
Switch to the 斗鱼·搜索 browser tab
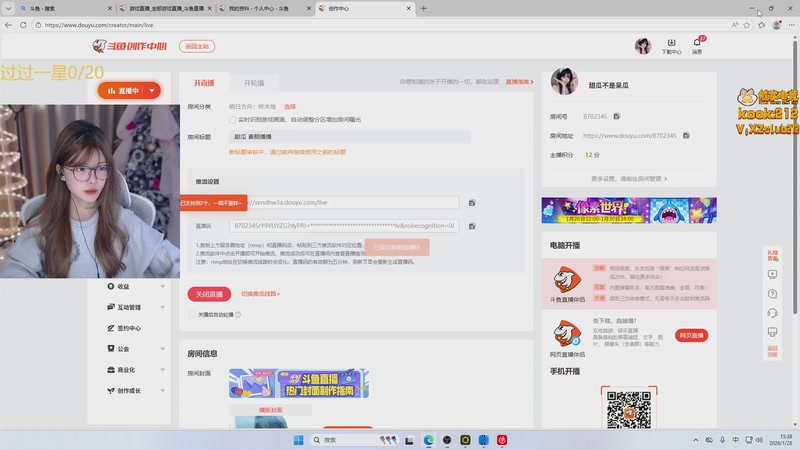[65, 8]
